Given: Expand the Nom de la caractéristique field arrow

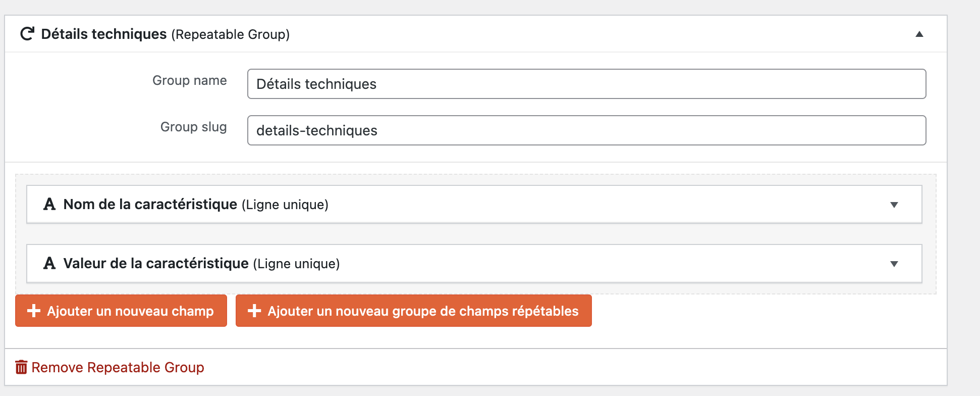Looking at the screenshot, I should [x=894, y=205].
